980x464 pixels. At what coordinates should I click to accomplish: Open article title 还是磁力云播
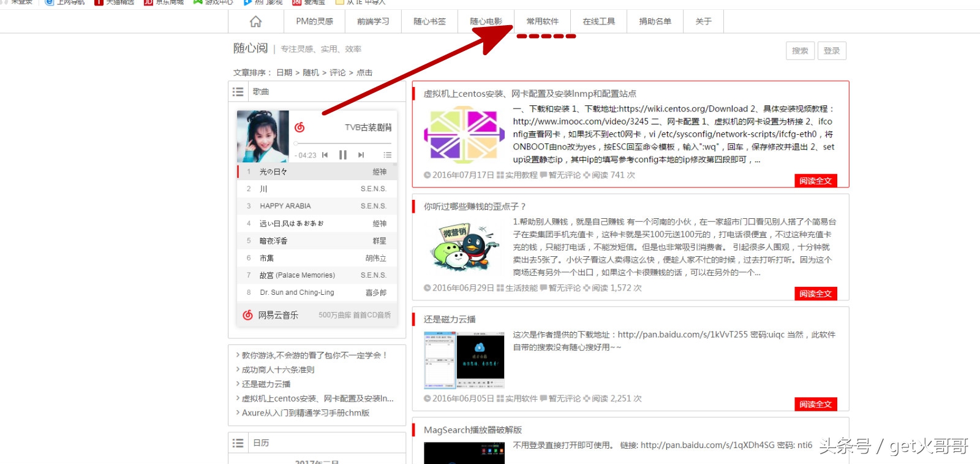450,319
